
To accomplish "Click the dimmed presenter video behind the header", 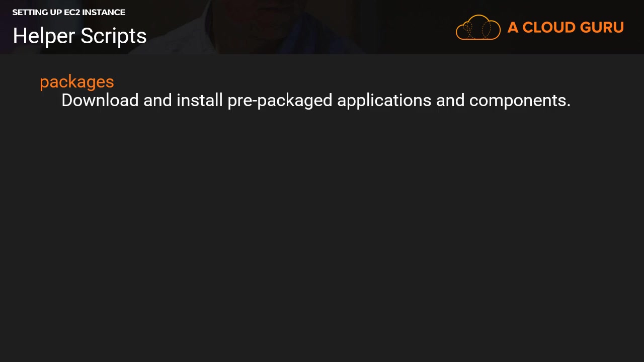I will tap(282, 25).
